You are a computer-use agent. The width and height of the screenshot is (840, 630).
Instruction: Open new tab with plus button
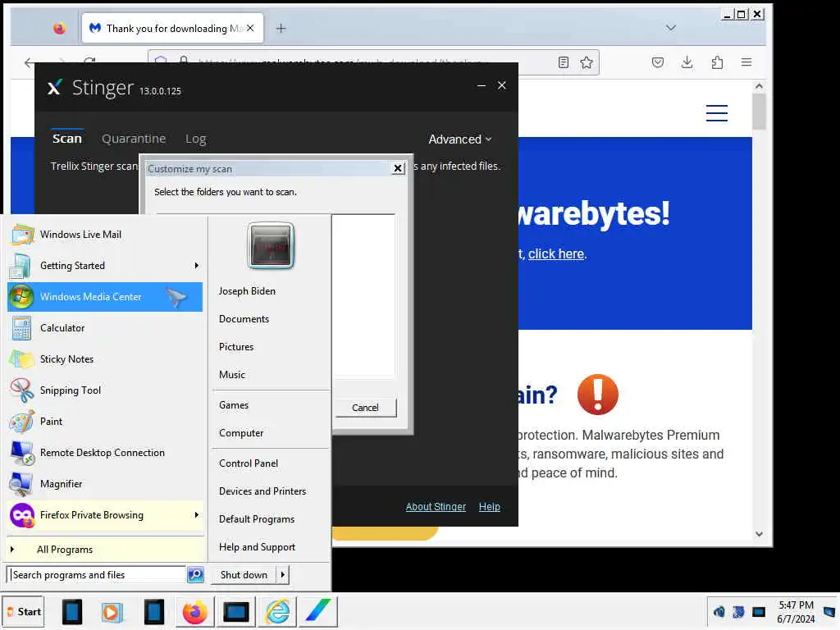281,29
